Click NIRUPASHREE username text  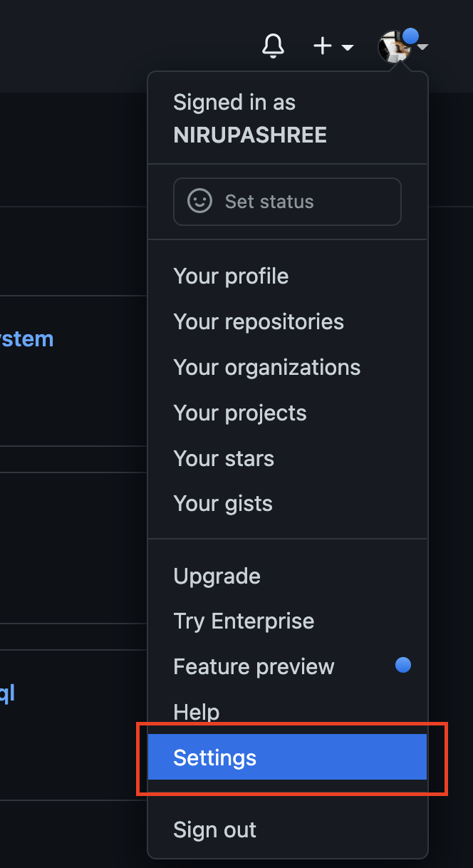coord(249,135)
